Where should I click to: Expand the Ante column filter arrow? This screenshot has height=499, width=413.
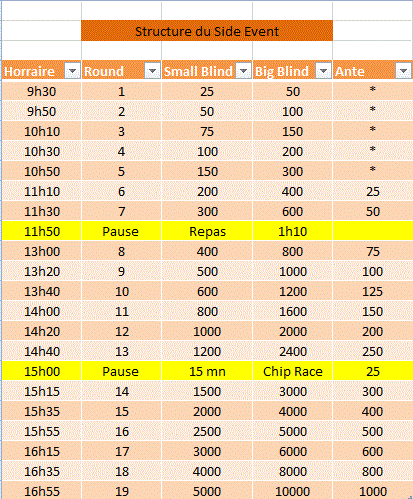403,71
